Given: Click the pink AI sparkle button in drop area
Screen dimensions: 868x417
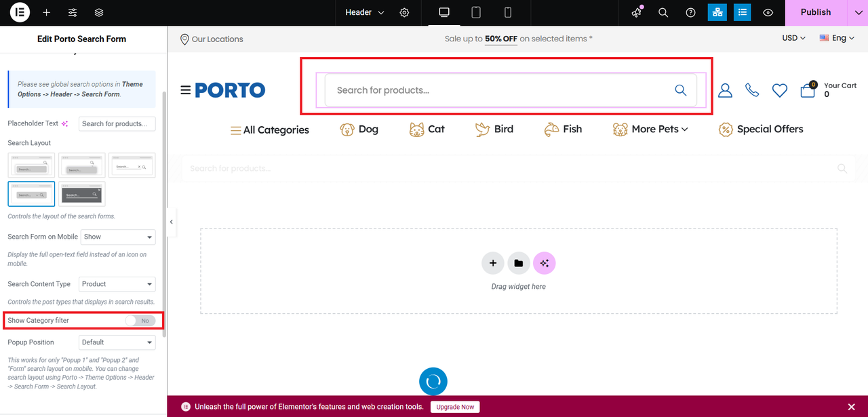Looking at the screenshot, I should click(x=545, y=263).
